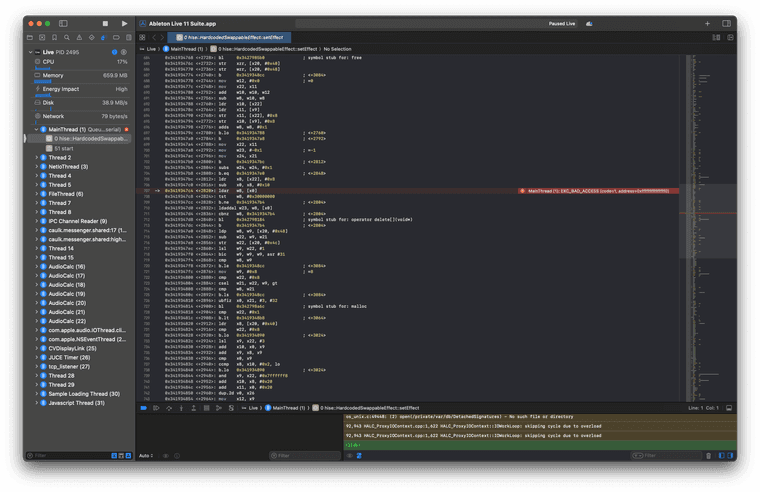This screenshot has height=492, width=760.
Task: Collapse the MainThread (1) disclosure
Action: coord(36,129)
